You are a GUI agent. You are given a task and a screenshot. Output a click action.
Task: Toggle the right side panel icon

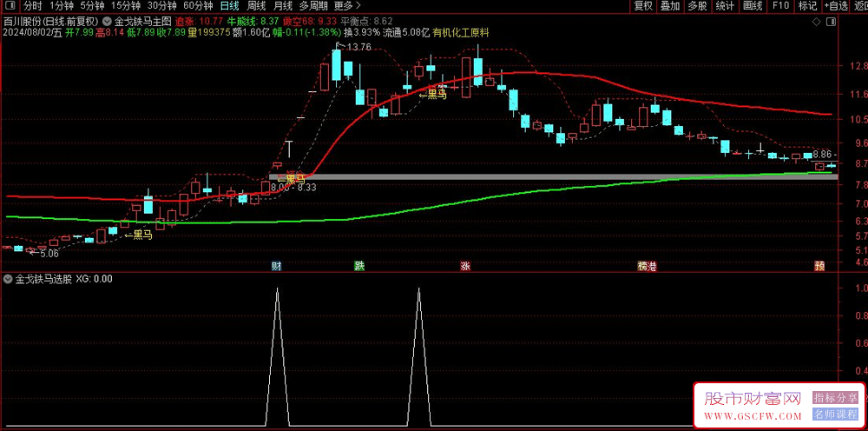pos(831,22)
